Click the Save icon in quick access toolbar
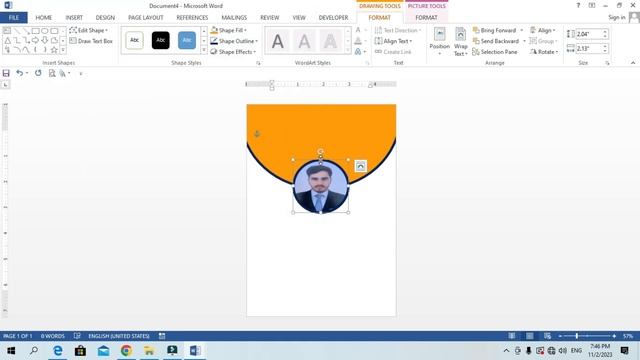The image size is (640, 360). click(6, 73)
